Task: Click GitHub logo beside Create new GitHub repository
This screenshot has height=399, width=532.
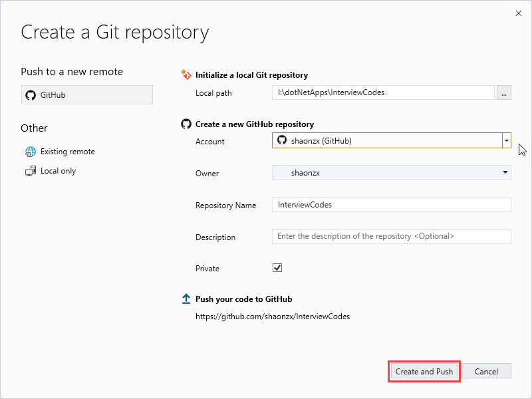Action: (x=186, y=124)
